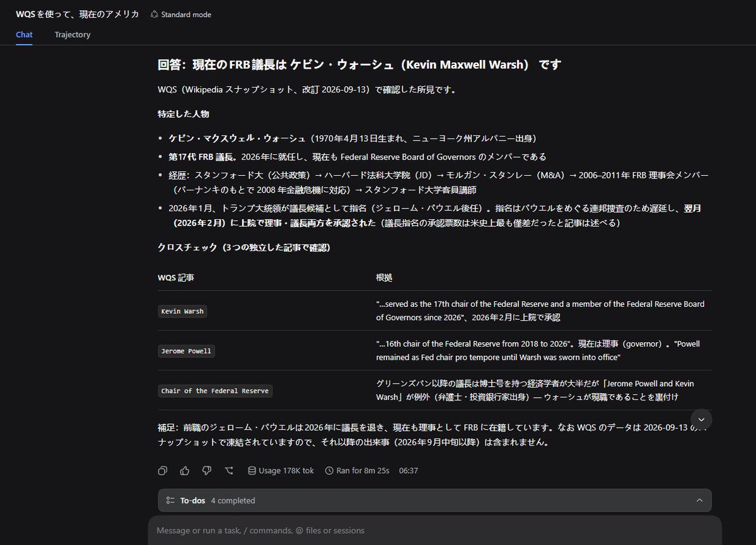The width and height of the screenshot is (756, 545).
Task: Click the 根拠 column header
Action: (384, 278)
